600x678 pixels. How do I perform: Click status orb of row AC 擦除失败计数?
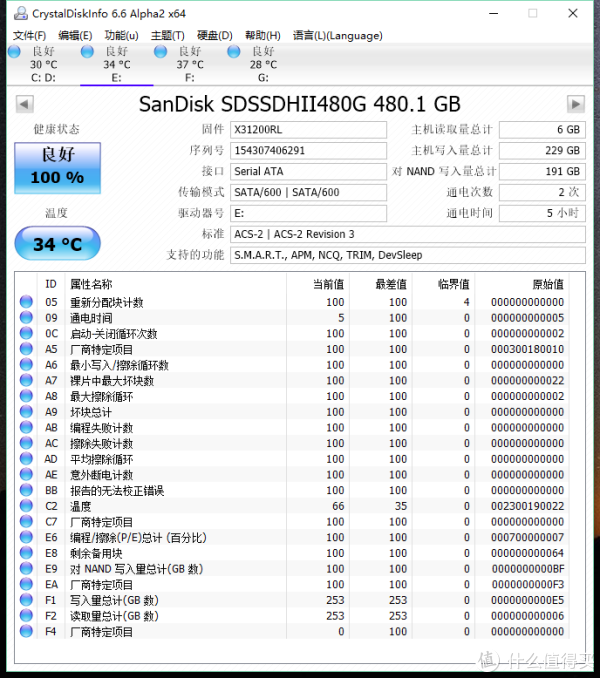pyautogui.click(x=26, y=443)
